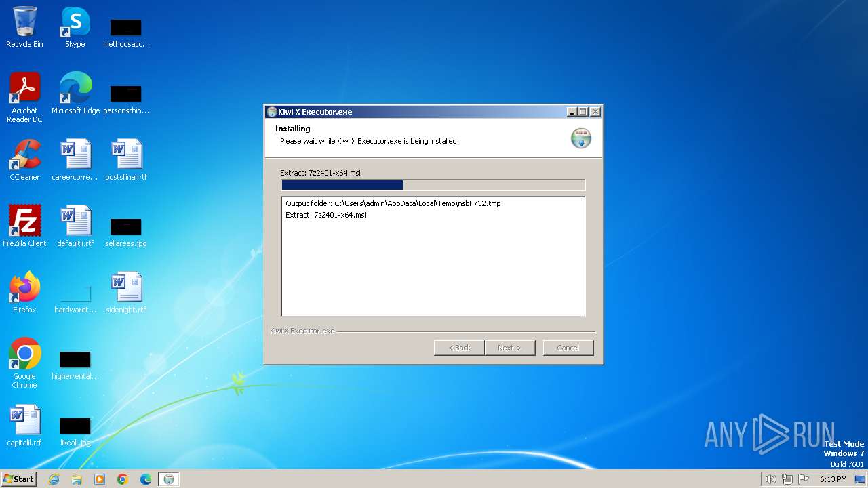Open Chrome from the taskbar

click(123, 479)
